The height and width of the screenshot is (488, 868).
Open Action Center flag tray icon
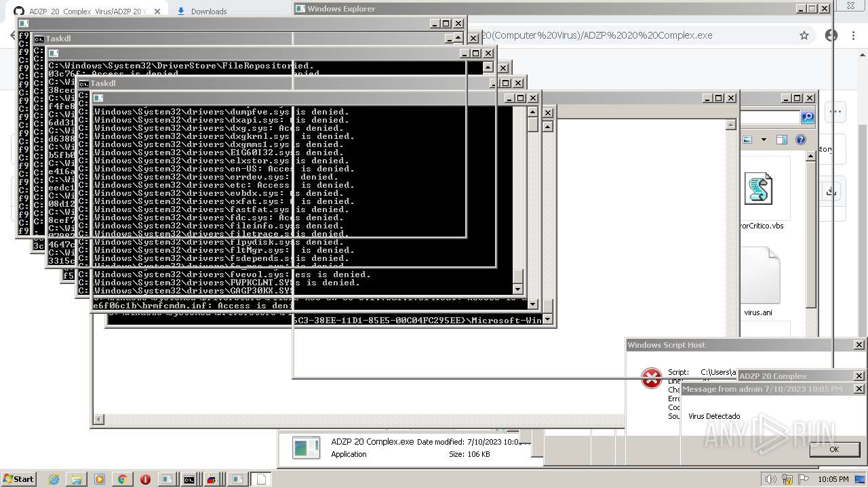tap(804, 479)
